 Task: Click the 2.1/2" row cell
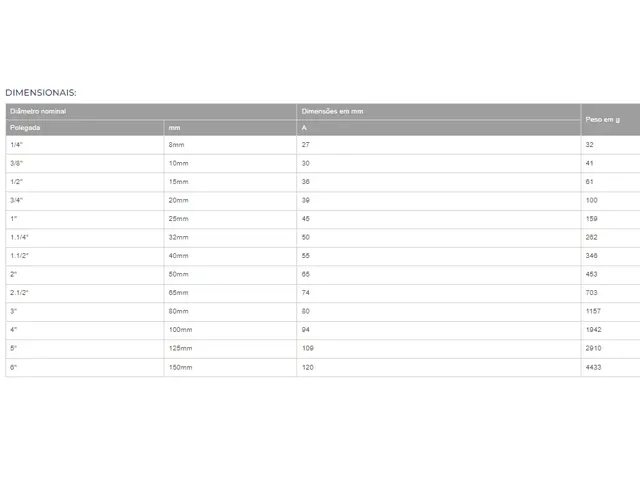coord(85,293)
